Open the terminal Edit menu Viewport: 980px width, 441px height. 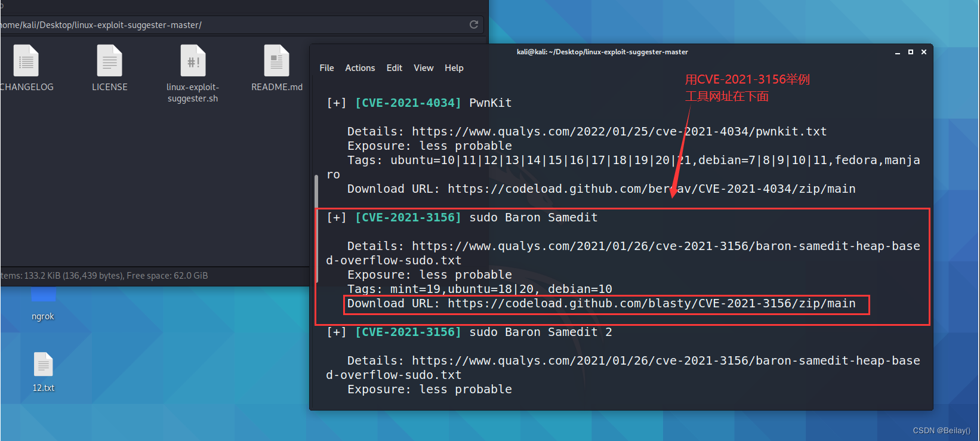(394, 68)
